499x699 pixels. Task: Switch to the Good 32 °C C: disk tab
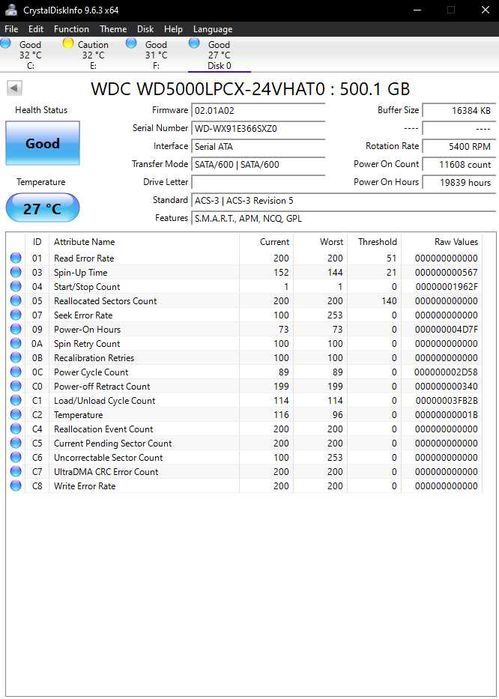click(x=30, y=55)
